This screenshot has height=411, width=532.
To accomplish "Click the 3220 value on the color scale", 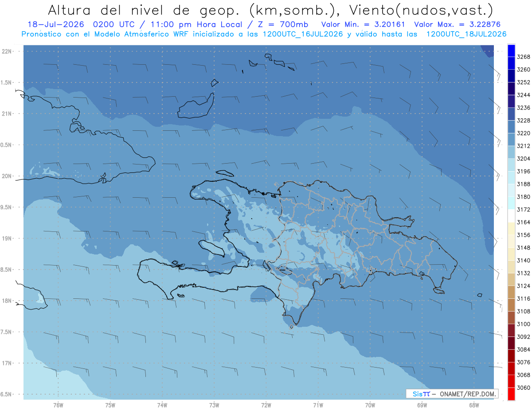I will pos(524,133).
